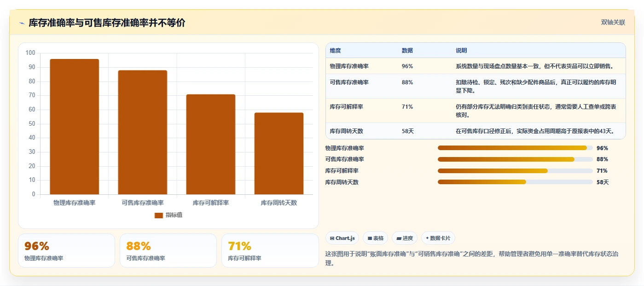Click the 双轴关联 label in the header
The width and height of the screenshot is (644, 286).
[x=613, y=22]
